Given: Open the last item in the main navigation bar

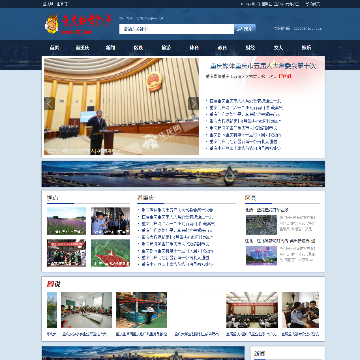Looking at the screenshot, I should point(306,48).
